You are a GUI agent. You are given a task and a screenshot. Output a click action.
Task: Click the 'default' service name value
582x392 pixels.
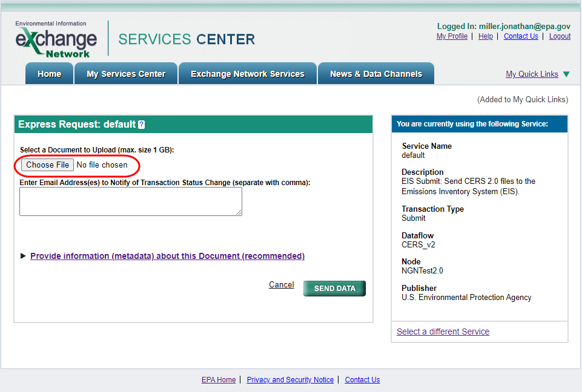pyautogui.click(x=413, y=155)
